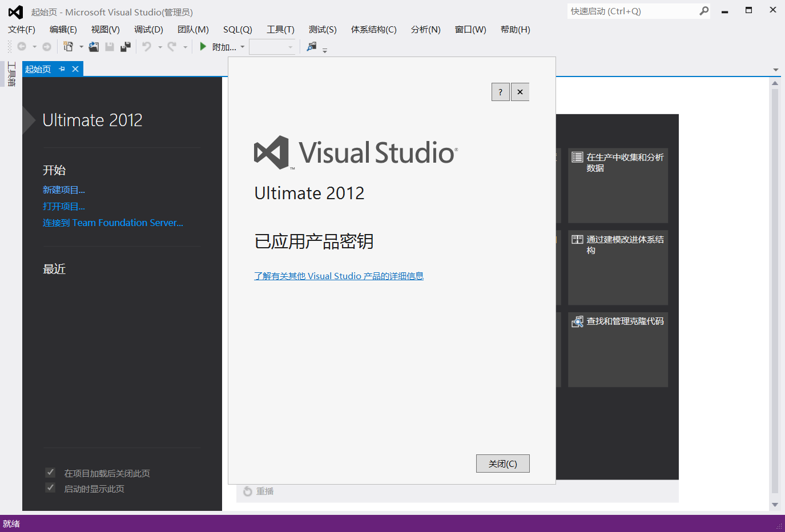Click the Visual Studio logo in title bar
Viewport: 785px width, 532px height.
pyautogui.click(x=15, y=12)
